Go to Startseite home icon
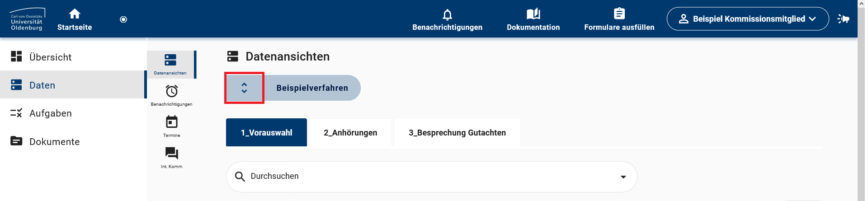This screenshot has height=201, width=868. click(x=75, y=14)
